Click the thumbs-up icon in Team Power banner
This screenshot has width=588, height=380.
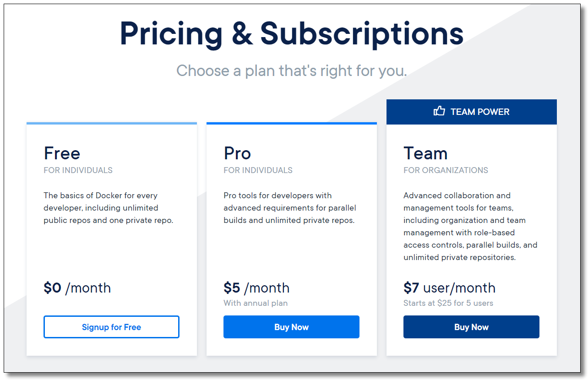coord(439,111)
